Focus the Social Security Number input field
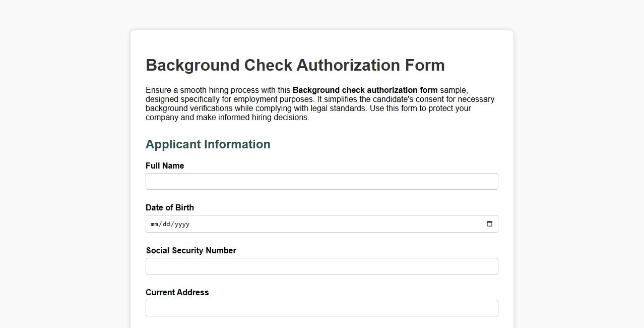 (321, 266)
